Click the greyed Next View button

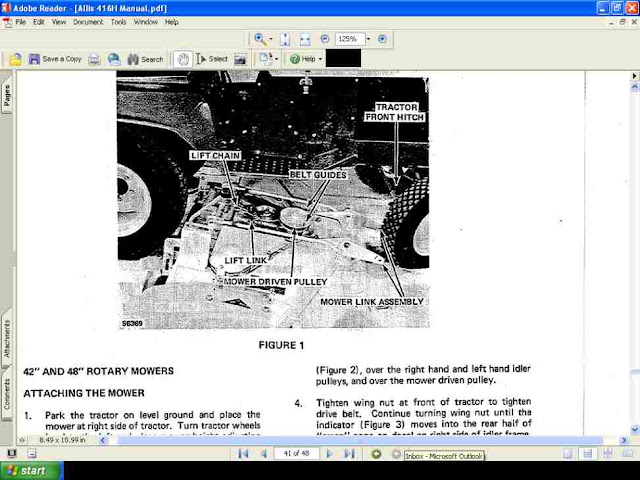point(396,453)
